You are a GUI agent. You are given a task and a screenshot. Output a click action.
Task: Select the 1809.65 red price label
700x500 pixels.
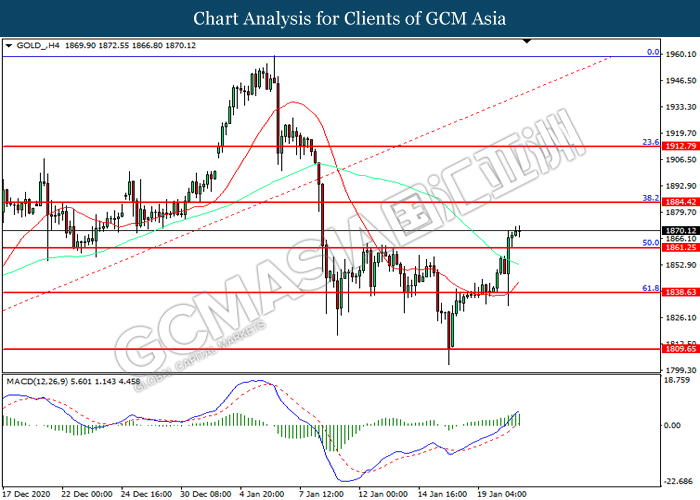pos(680,349)
